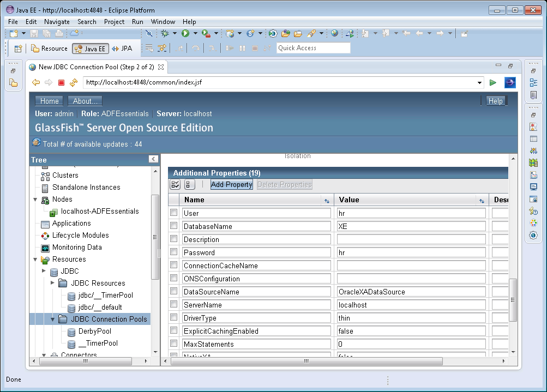Screen dimensions: 547x392
Task: Open the URL address dropdown arrow
Action: 479,83
